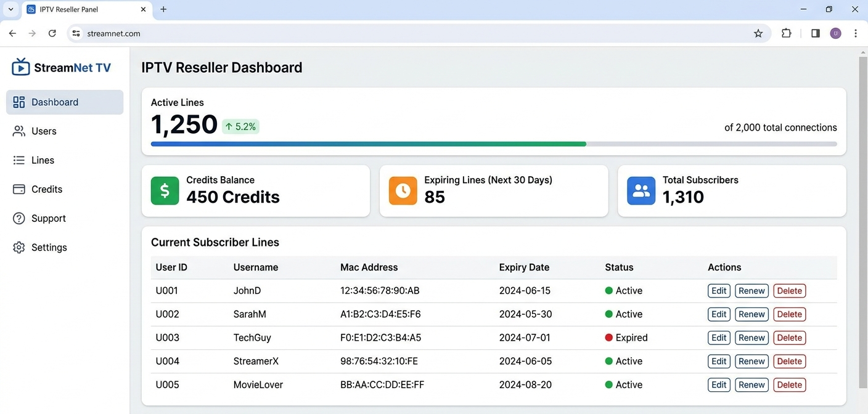Open a new browser tab

[x=163, y=9]
